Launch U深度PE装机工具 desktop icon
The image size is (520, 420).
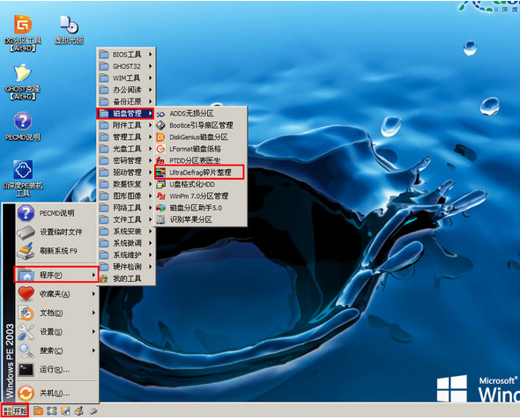[23, 178]
